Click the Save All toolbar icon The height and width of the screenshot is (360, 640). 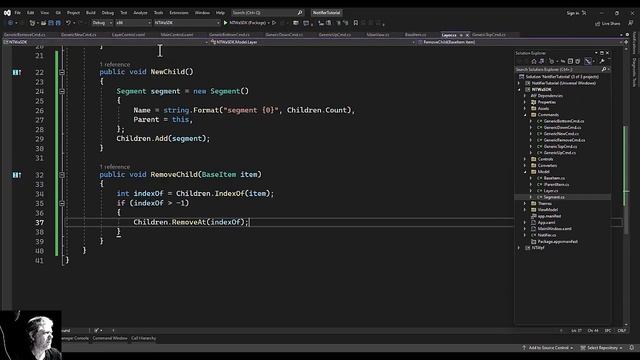coord(58,23)
